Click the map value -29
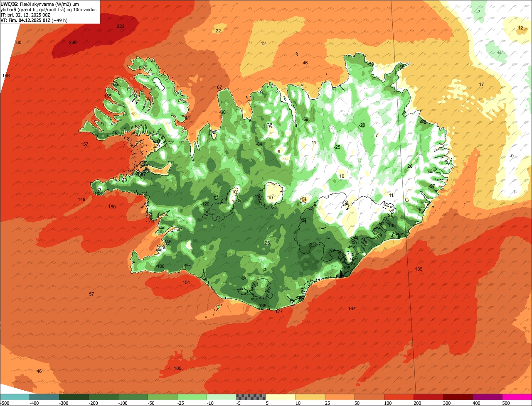The height and width of the screenshot is (406, 532). (362, 125)
